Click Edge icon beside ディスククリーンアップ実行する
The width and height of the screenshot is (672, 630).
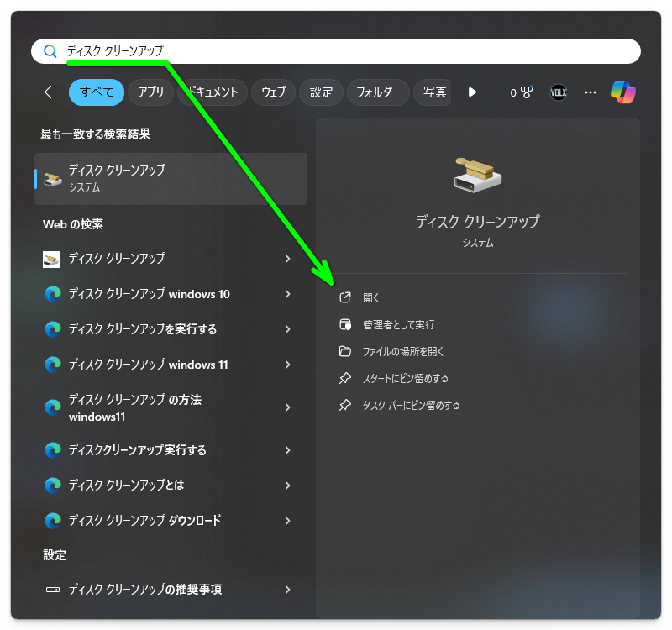pos(53,450)
